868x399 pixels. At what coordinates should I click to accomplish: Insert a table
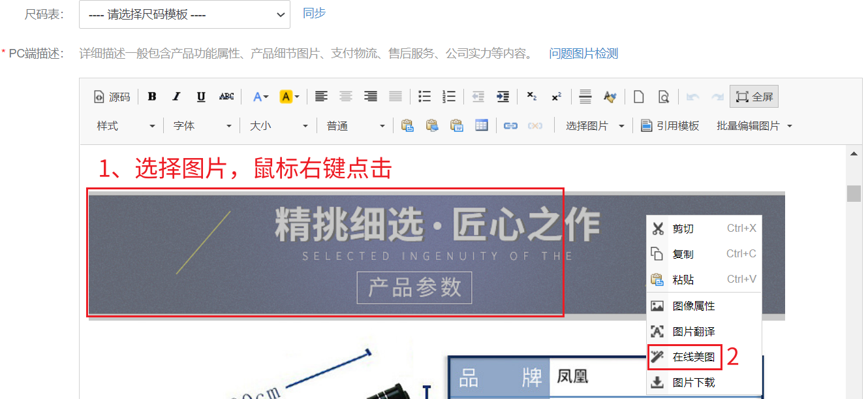(x=482, y=126)
